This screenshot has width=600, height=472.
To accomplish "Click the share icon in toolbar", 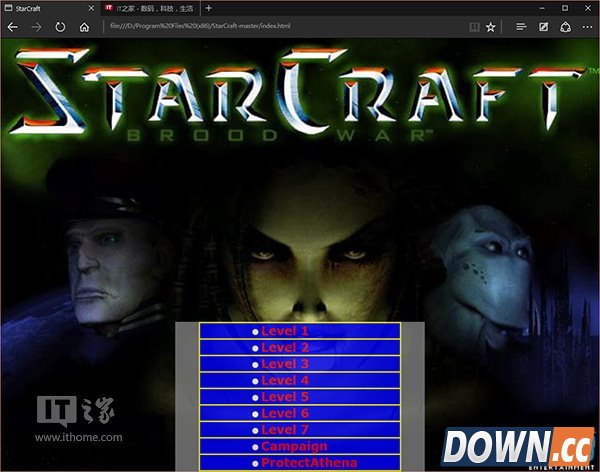I will coord(565,27).
